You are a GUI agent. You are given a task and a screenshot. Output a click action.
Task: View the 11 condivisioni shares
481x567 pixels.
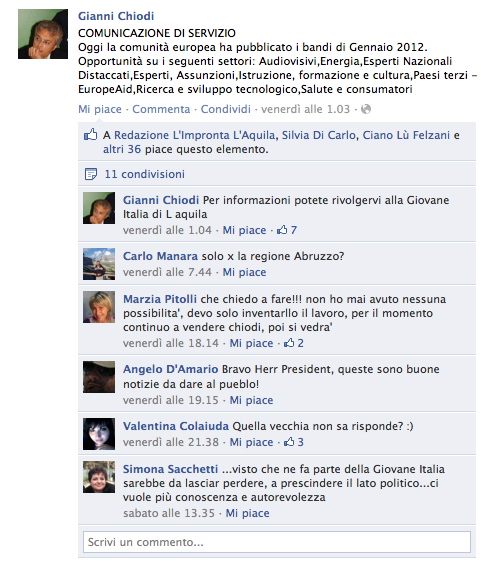pyautogui.click(x=145, y=174)
